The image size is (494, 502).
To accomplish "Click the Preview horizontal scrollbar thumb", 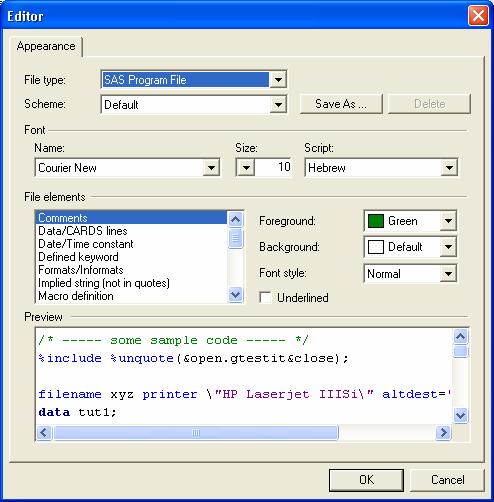I will (196, 433).
